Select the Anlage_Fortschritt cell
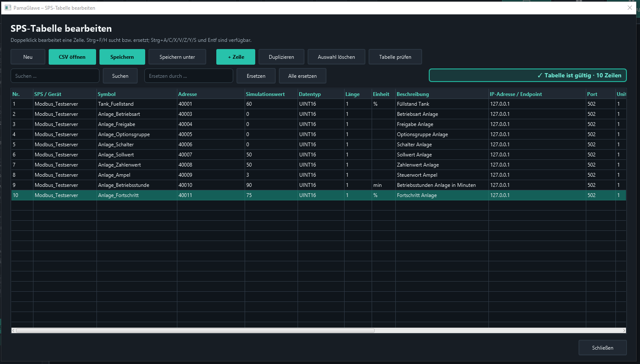Screen dimensions: 640x364 [137, 195]
